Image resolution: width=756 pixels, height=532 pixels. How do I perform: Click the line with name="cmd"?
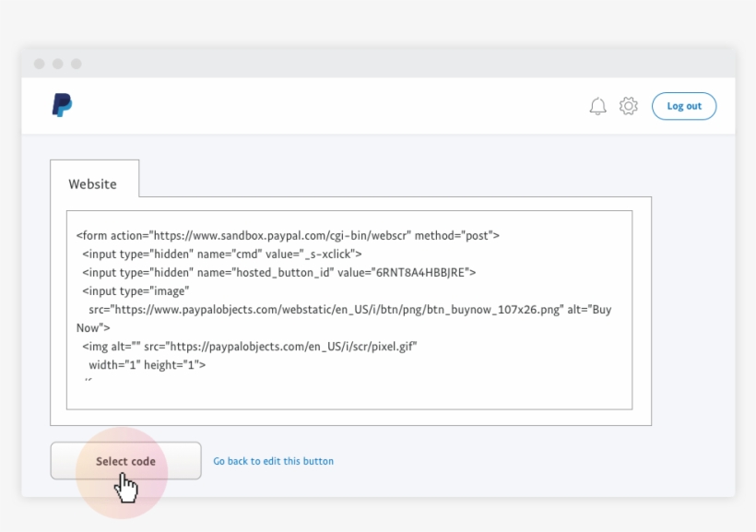(x=221, y=254)
